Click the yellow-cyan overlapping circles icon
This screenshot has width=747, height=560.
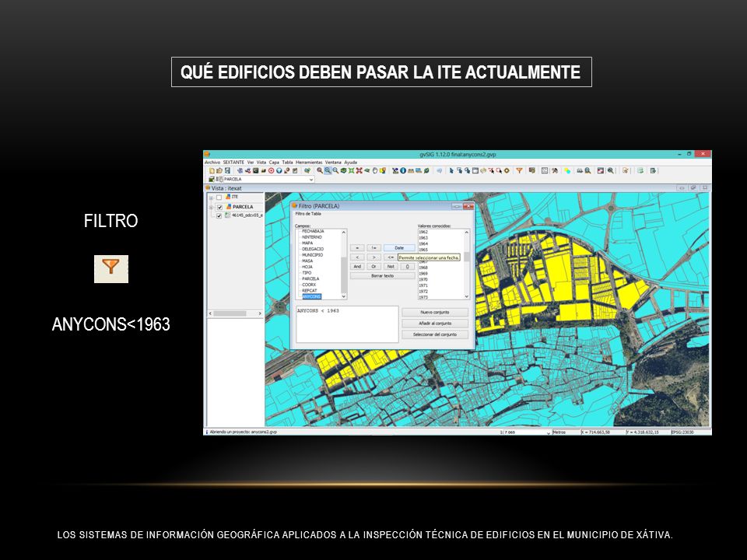pyautogui.click(x=567, y=170)
